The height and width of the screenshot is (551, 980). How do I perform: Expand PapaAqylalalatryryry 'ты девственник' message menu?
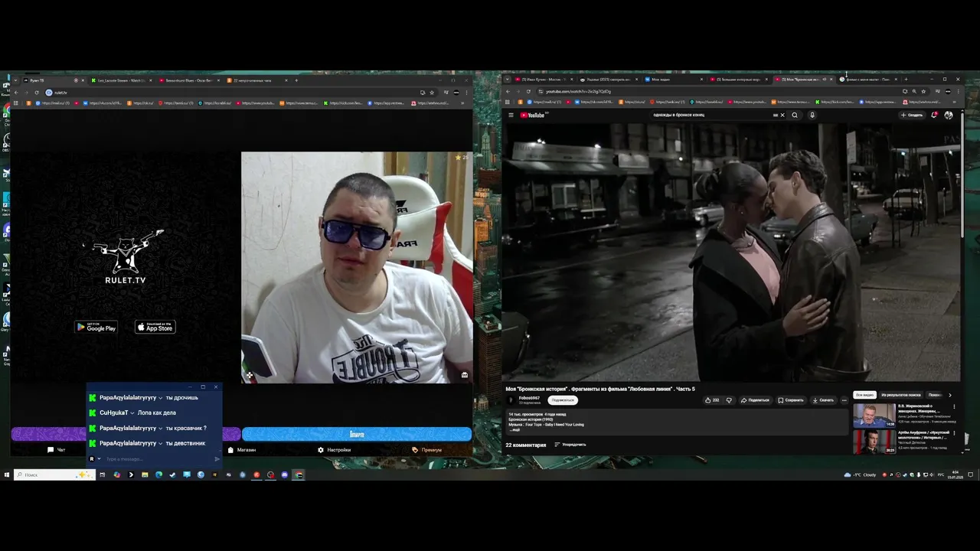coord(161,444)
